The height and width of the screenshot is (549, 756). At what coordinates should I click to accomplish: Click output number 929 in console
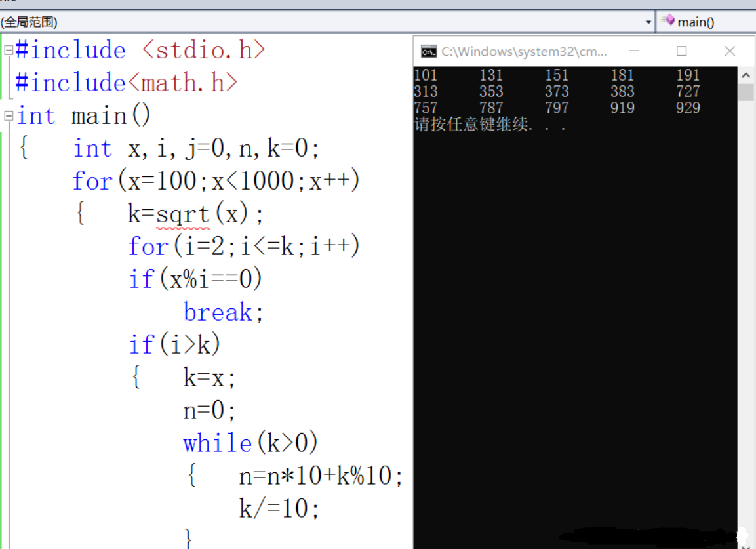pyautogui.click(x=688, y=108)
